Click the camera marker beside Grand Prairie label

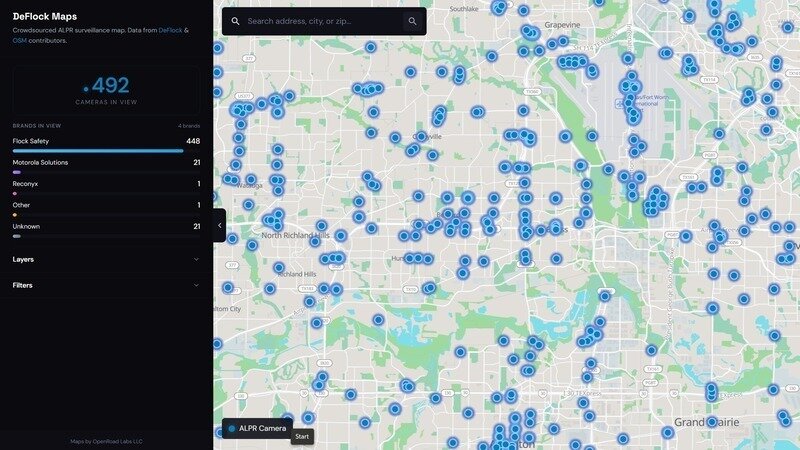712,421
